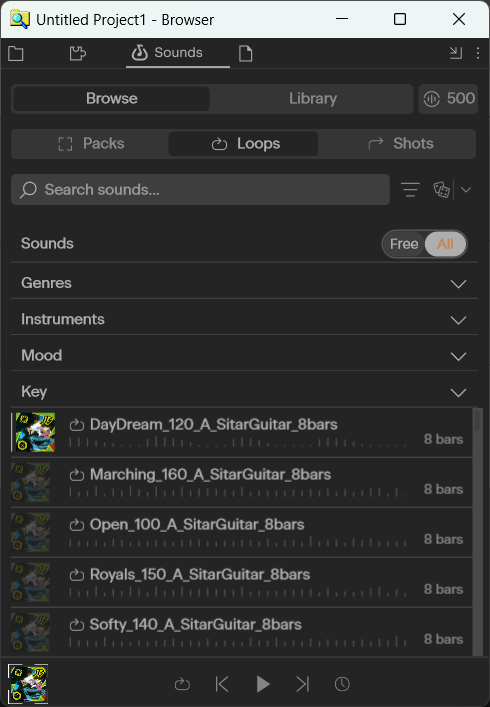Viewport: 490px width, 707px height.
Task: Click the random dice icon
Action: pyautogui.click(x=441, y=190)
